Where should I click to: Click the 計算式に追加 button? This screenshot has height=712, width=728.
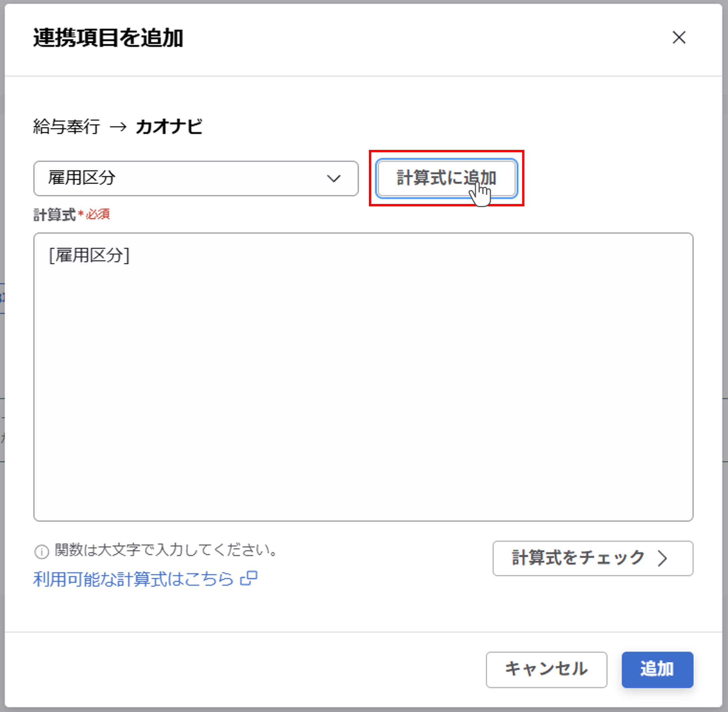[x=447, y=178]
